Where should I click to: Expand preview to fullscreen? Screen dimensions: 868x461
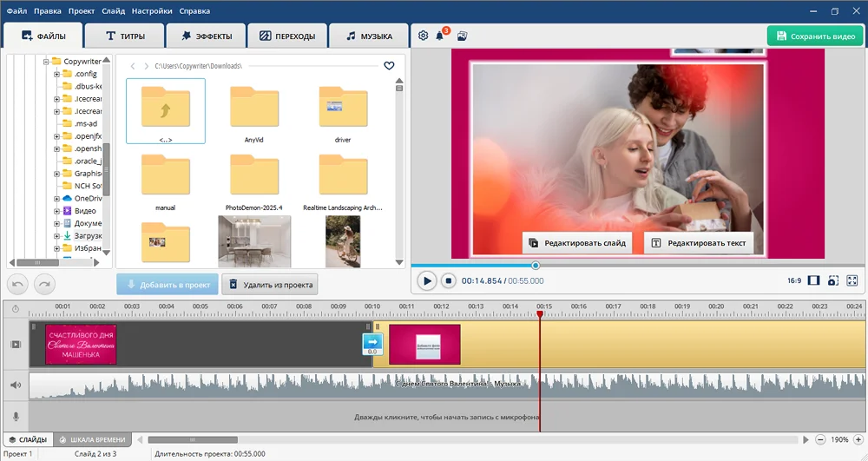[x=852, y=280]
